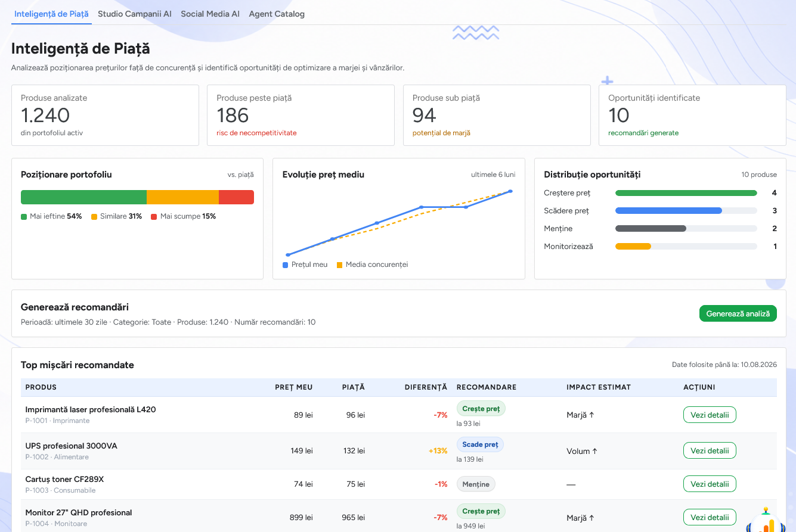Open the Produse sub piață 94 card
The height and width of the screenshot is (532, 796).
tap(497, 115)
